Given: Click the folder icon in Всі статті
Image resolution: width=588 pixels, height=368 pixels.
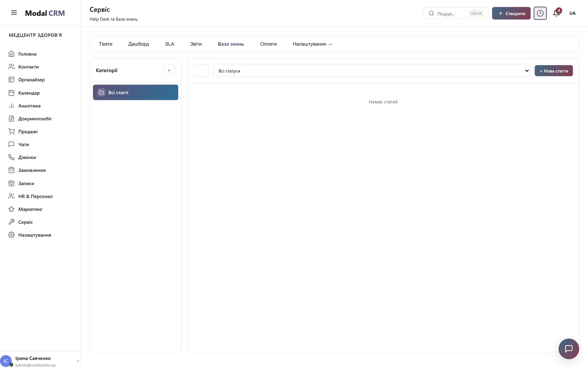Looking at the screenshot, I should pos(101,93).
